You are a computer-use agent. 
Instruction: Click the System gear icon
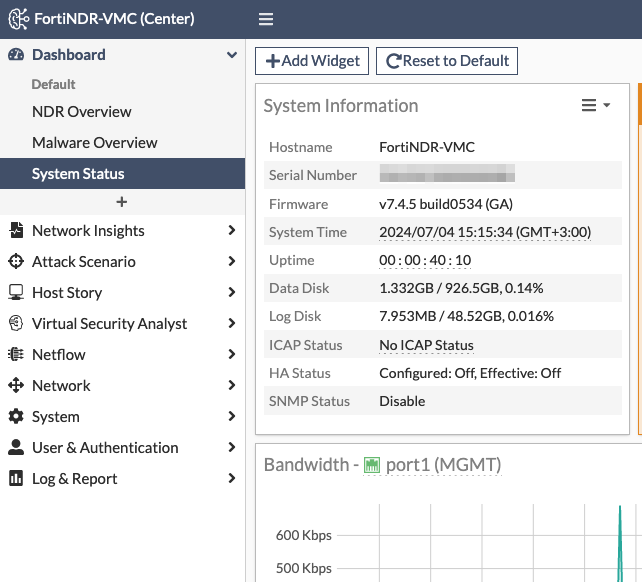coord(15,417)
